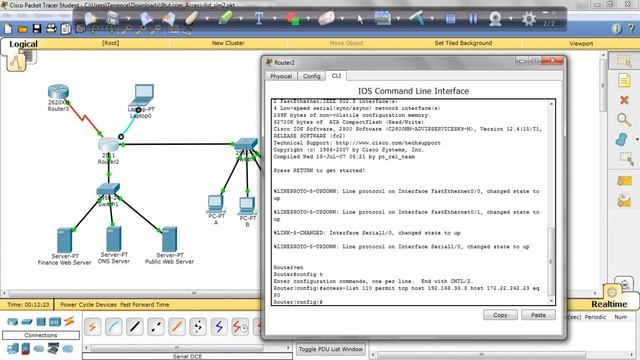Viewport: 640px width, 360px height.
Task: Open the network information icon
Action: (x=617, y=28)
